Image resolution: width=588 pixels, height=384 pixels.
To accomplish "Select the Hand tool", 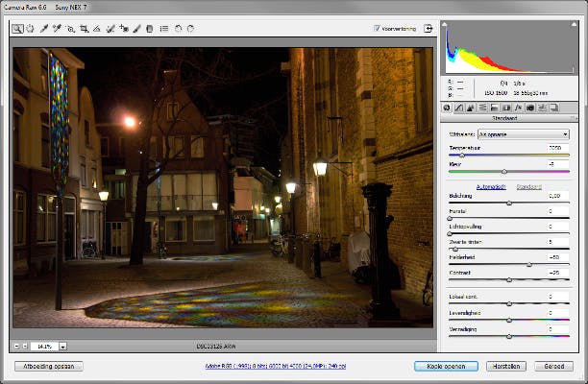I will tap(31, 29).
